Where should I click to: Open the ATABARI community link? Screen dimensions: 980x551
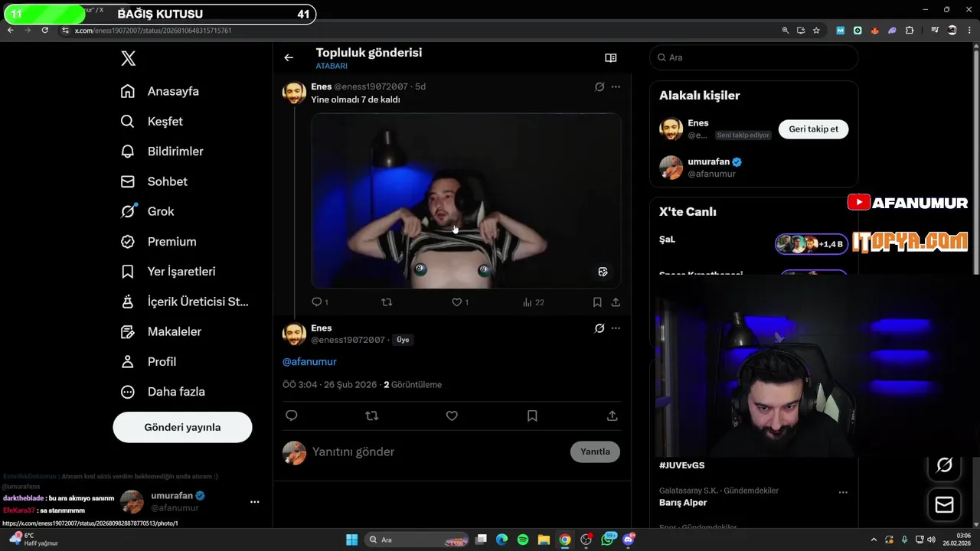tap(332, 66)
